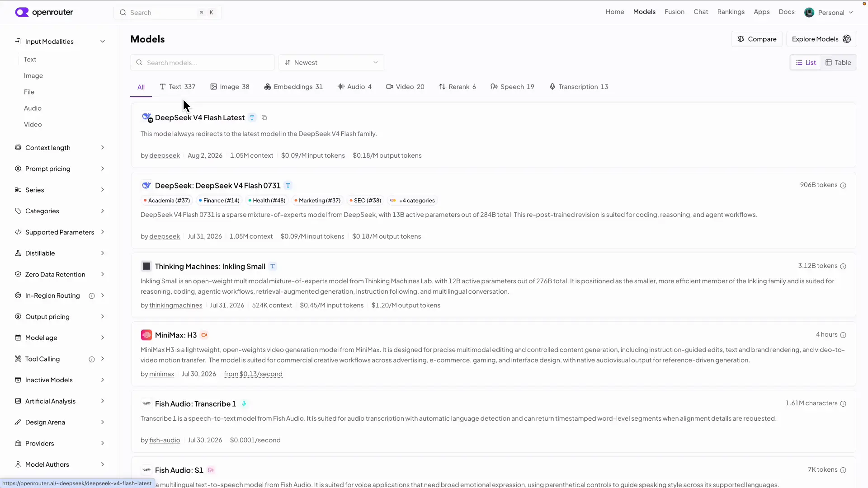Click video modality badge on MiniMax H3
This screenshot has height=488, width=868.
204,335
